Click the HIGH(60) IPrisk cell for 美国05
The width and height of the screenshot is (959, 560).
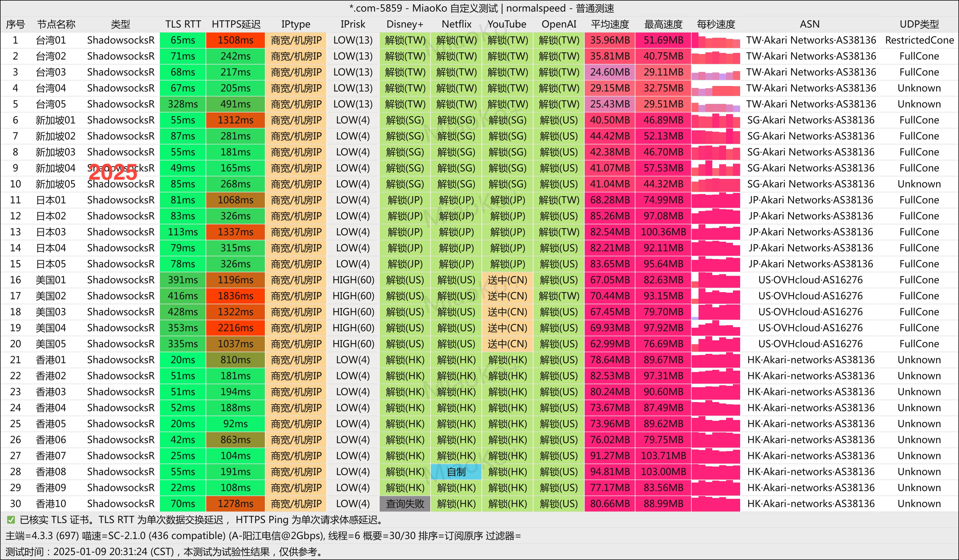[353, 344]
